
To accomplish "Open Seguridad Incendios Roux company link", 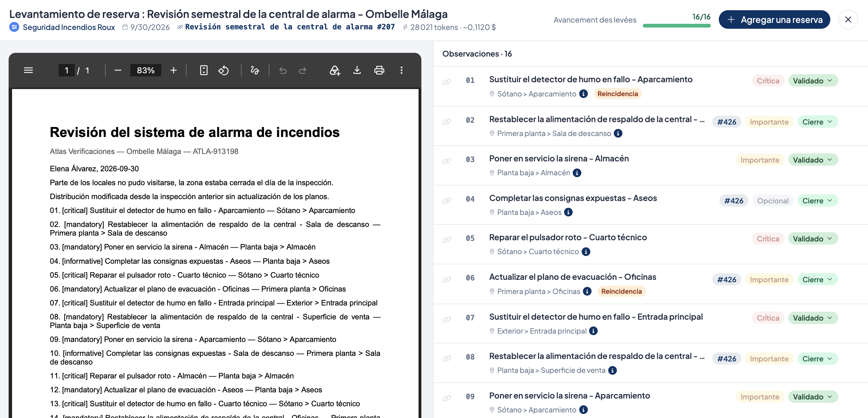I will [69, 27].
